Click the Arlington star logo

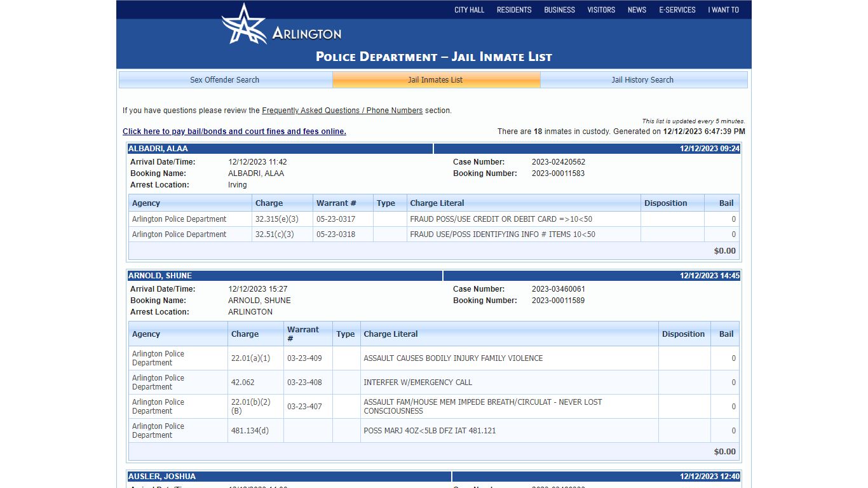point(244,24)
